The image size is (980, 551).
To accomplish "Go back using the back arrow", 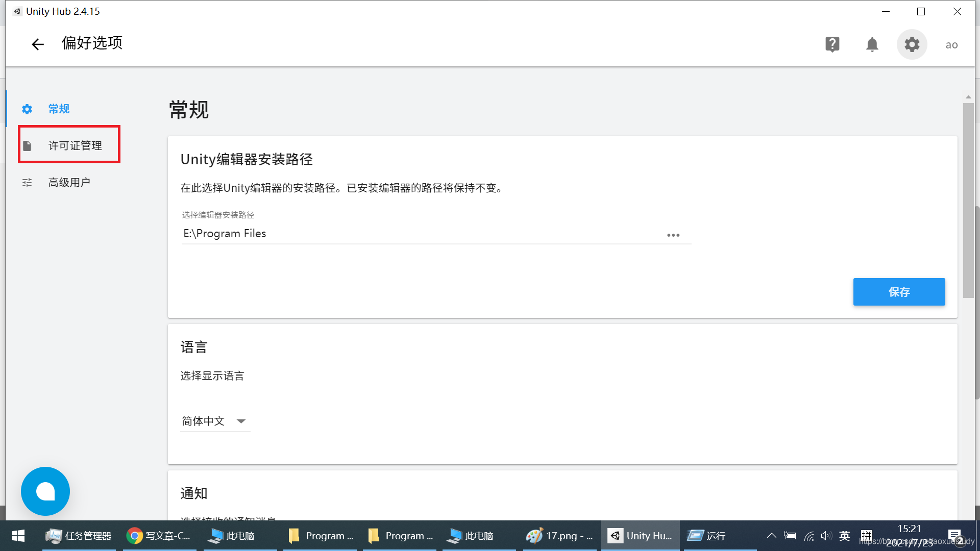I will 38,44.
